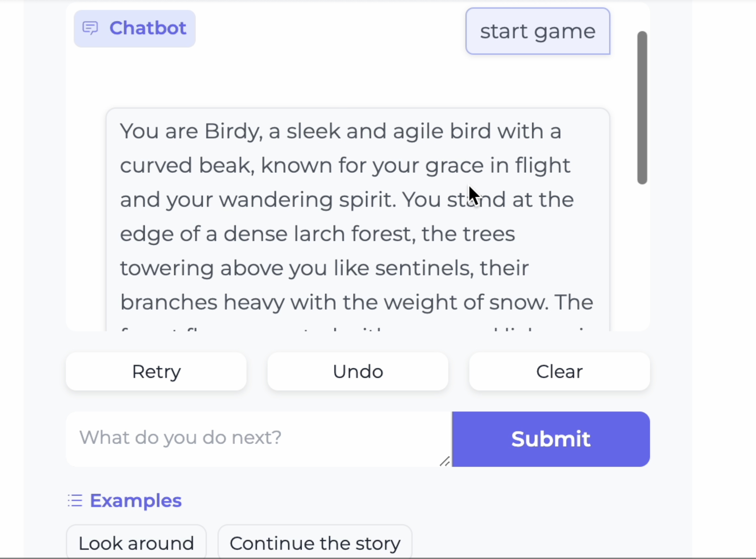Click the scrollbar track below the thumb
756x559 pixels.
642,257
